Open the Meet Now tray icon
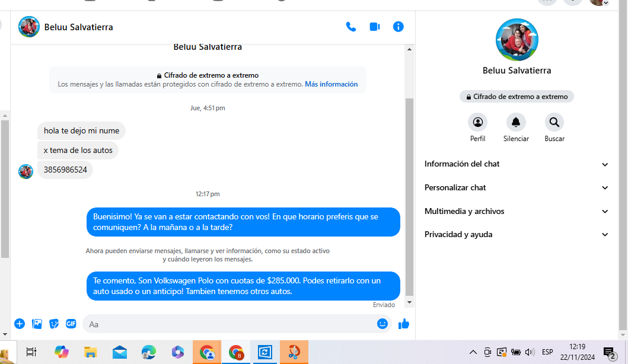 click(x=487, y=352)
